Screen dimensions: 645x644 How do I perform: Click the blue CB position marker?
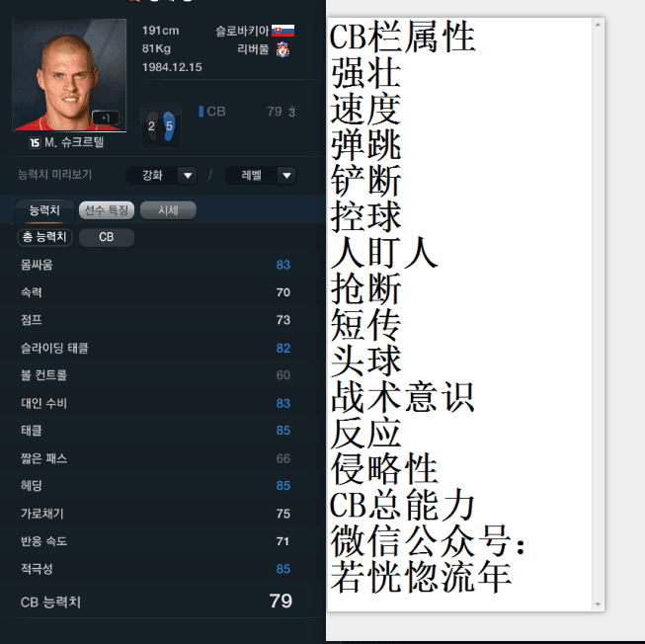(201, 112)
